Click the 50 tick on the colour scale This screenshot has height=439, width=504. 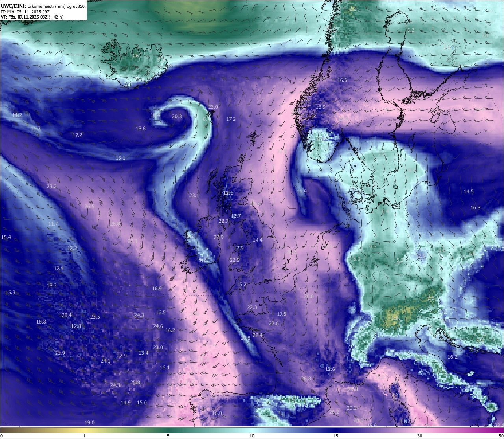pos(501,436)
